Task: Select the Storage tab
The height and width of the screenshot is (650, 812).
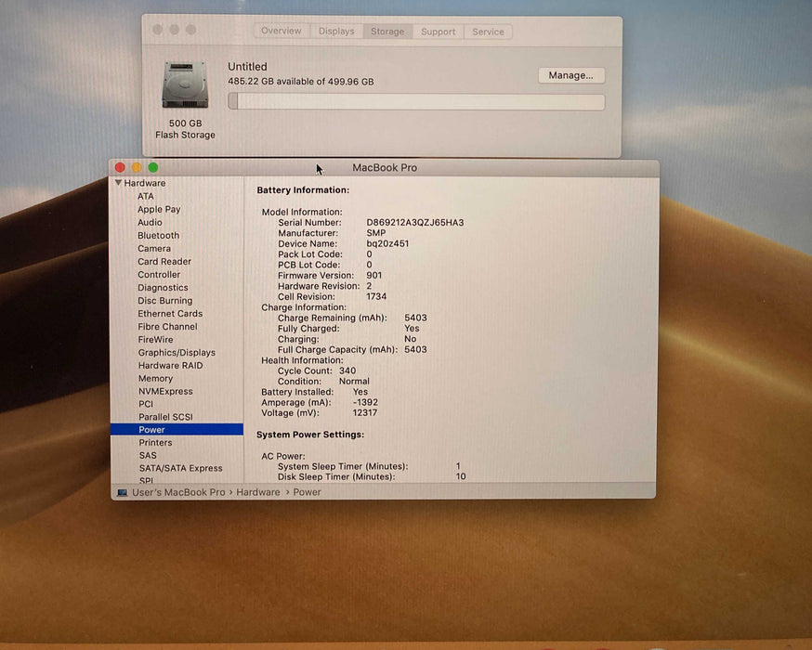Action: pyautogui.click(x=387, y=32)
